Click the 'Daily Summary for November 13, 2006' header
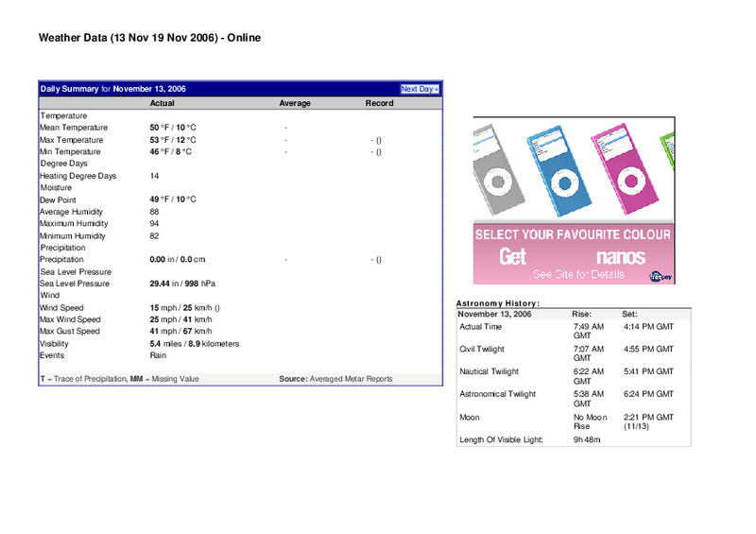The height and width of the screenshot is (534, 756). [x=112, y=89]
